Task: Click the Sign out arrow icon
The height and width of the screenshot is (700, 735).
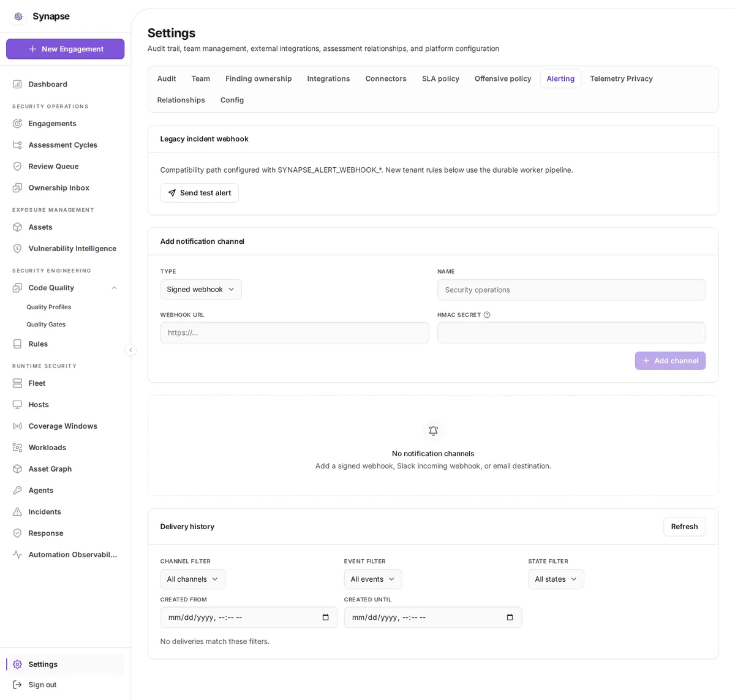Action: 17,685
